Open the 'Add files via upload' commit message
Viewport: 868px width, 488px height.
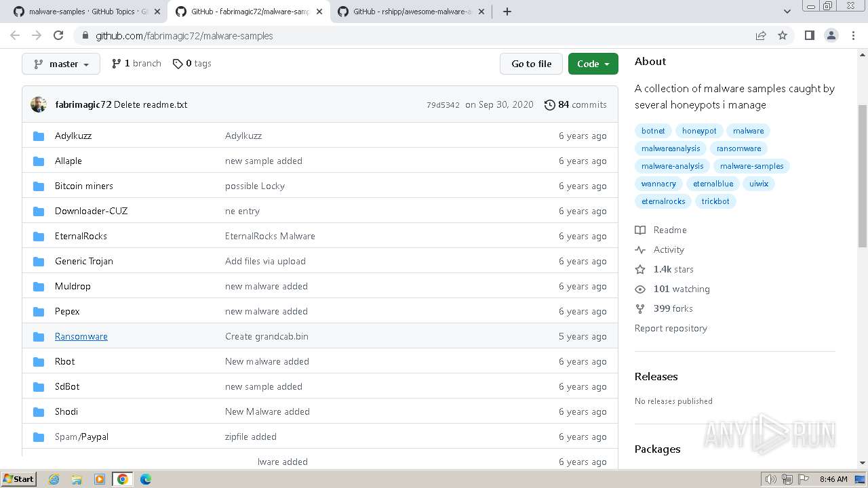coord(265,261)
